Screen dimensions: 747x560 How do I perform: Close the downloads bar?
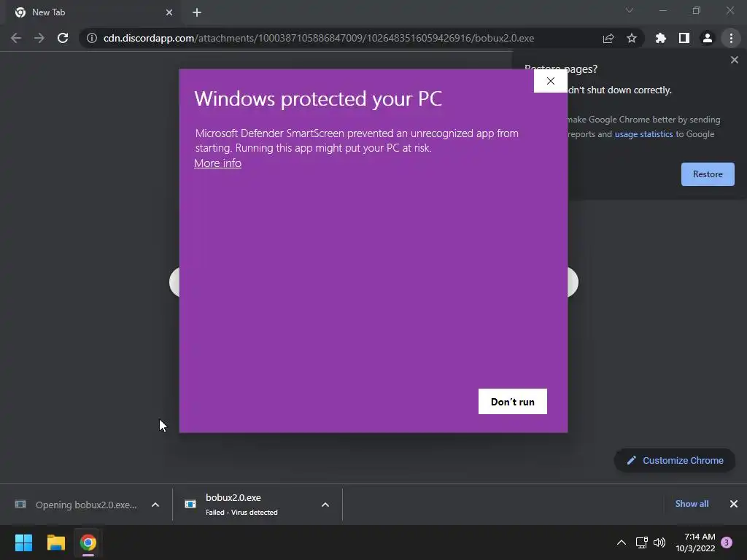734,504
